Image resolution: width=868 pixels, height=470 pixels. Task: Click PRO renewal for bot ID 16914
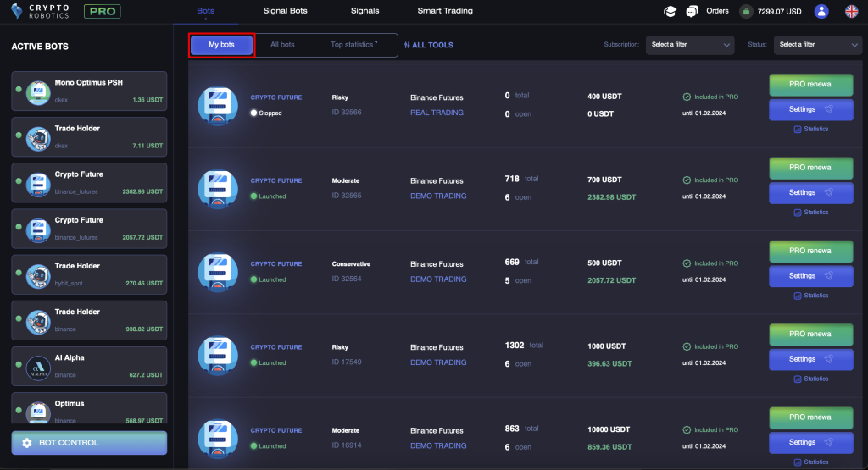tap(811, 417)
